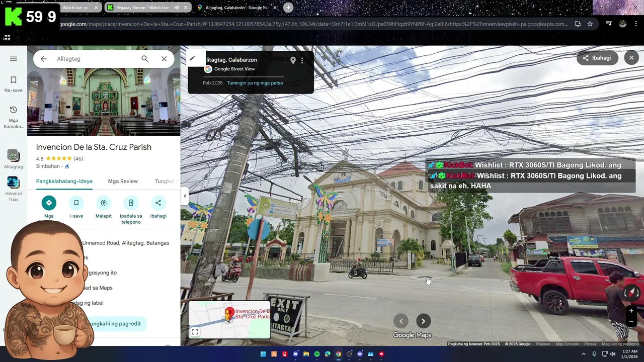Switch to Mga Review tab
This screenshot has height=362, width=644.
(123, 181)
